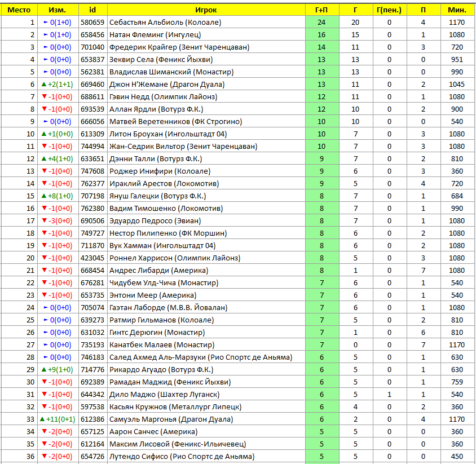
Task: Click id cell 711870
Action: [x=92, y=246]
